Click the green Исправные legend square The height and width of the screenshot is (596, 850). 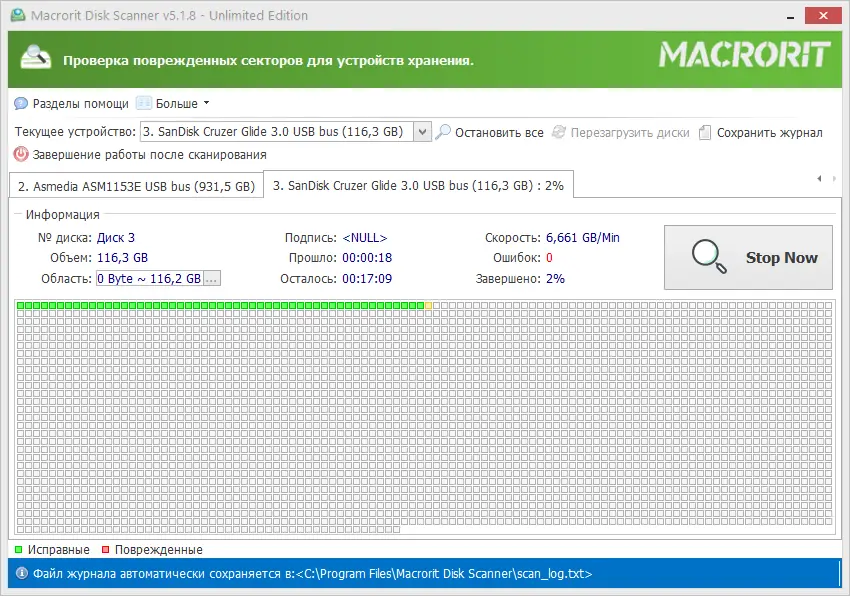click(x=18, y=549)
